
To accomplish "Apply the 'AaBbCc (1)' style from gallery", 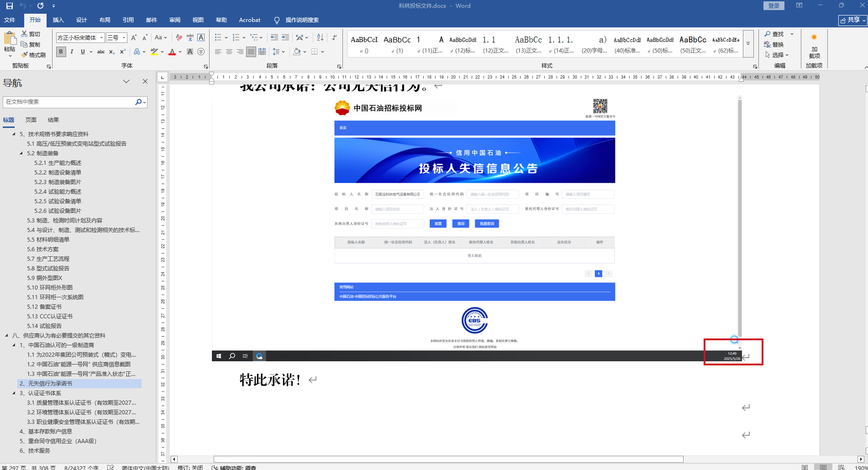I will coord(397,45).
